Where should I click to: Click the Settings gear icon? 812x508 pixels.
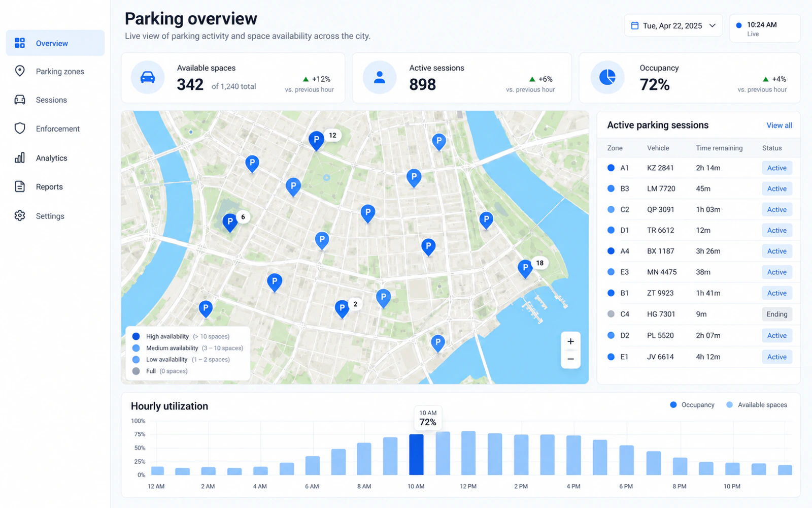[x=20, y=215]
